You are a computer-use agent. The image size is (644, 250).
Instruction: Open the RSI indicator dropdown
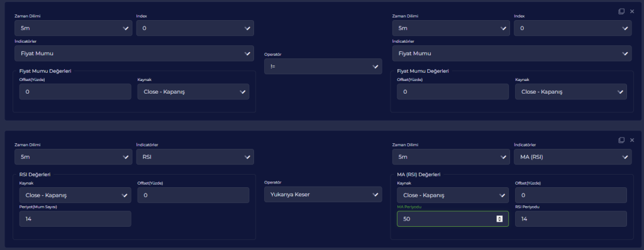tap(195, 157)
